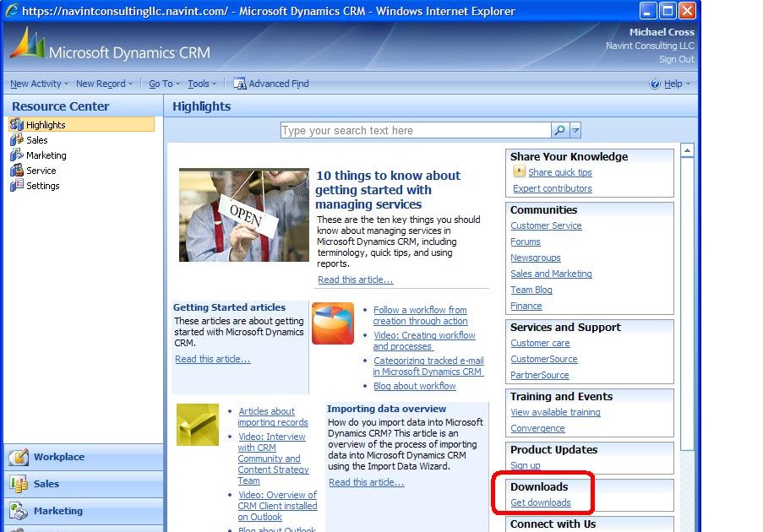Click 10 things to know article title
Screen dimensions: 763x532
click(388, 190)
